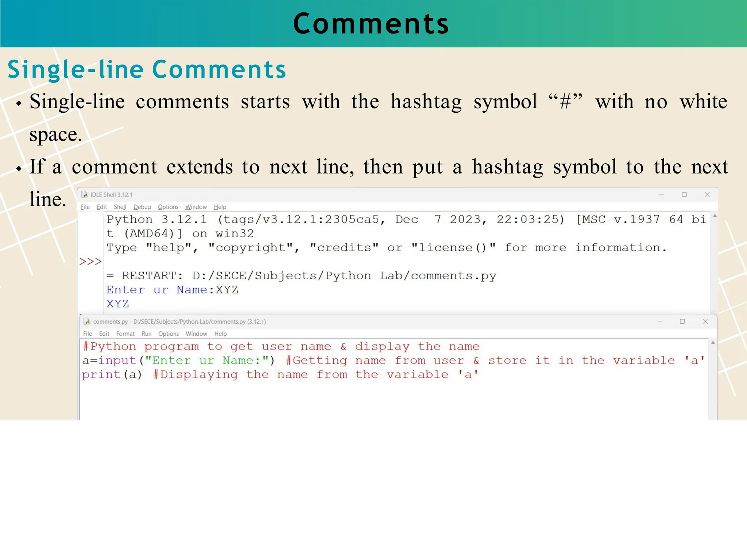Open Window menu in comments.py editor
This screenshot has height=560, width=747.
click(x=196, y=334)
